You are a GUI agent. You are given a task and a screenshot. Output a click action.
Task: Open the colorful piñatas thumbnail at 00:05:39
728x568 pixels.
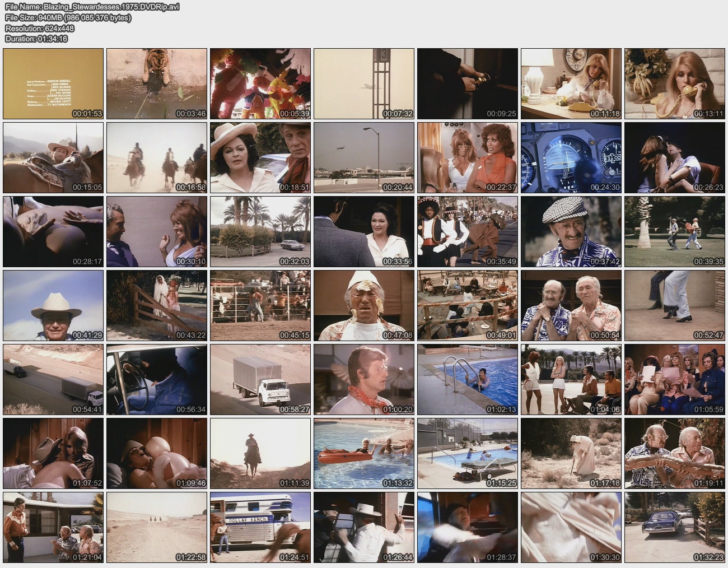click(260, 83)
